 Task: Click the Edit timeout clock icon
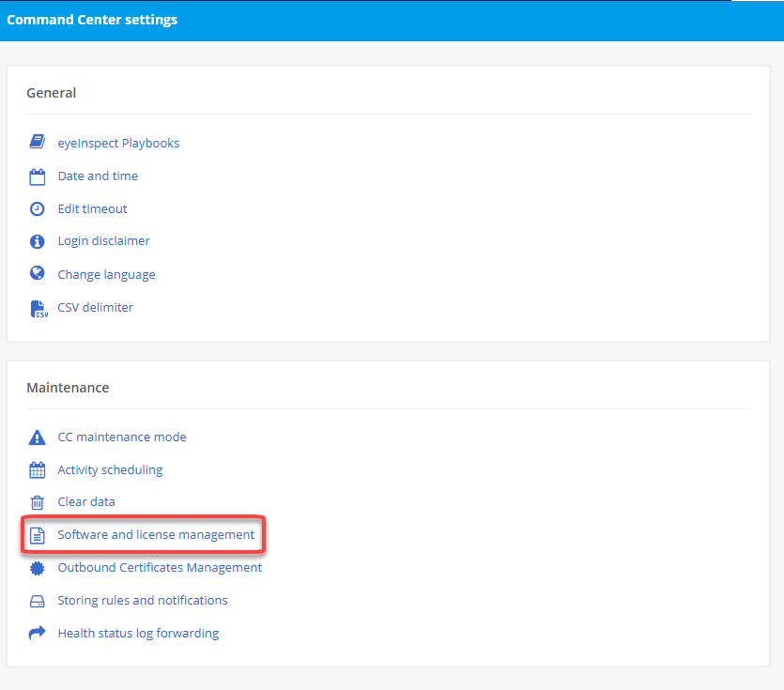pyautogui.click(x=38, y=209)
